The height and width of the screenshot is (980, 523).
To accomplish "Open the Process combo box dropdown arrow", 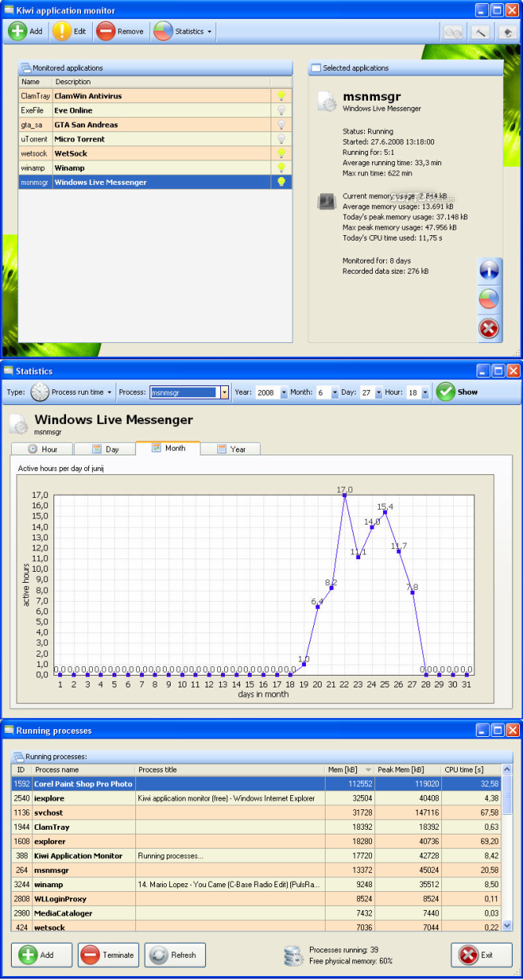I will (x=224, y=392).
